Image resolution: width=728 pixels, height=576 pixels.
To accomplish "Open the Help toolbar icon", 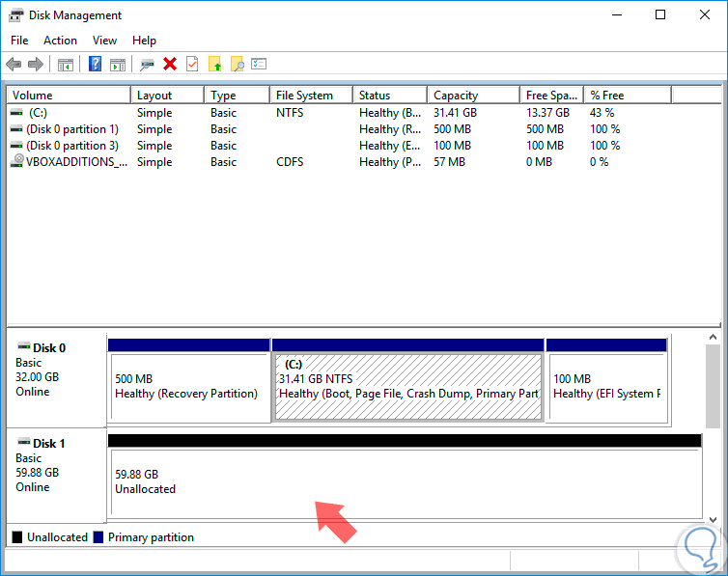I will click(x=95, y=64).
